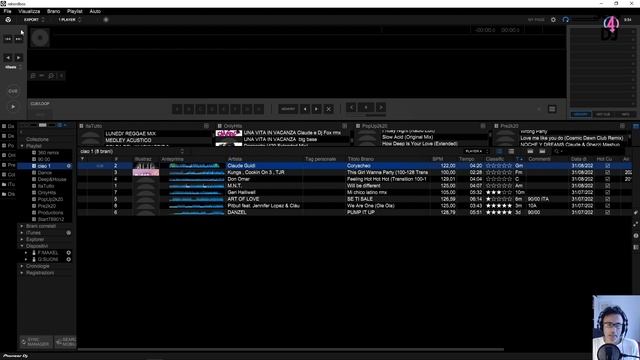Switch to the HOT CUE tab in the side panel
This screenshot has height=360, width=640.
[603, 114]
